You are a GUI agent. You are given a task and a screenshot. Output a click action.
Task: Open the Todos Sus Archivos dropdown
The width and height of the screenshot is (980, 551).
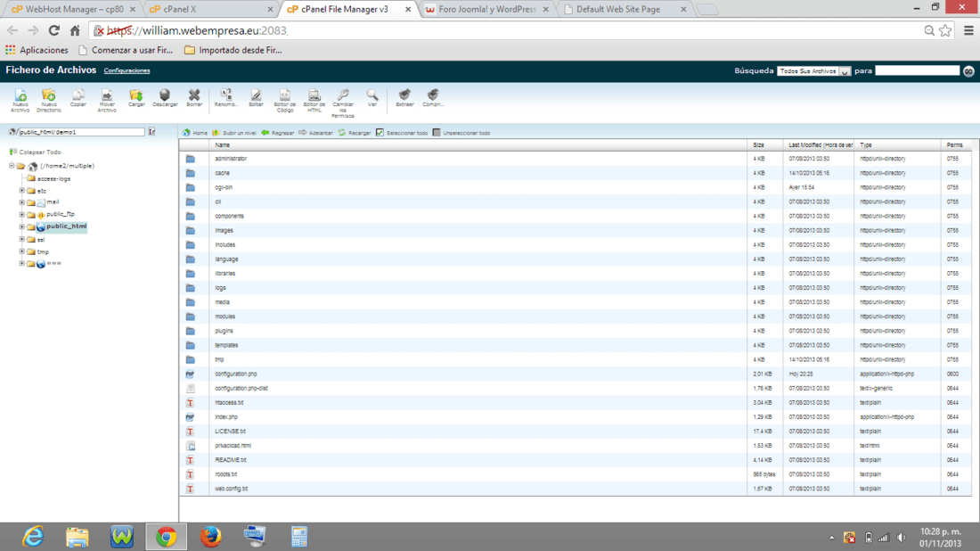click(x=813, y=71)
